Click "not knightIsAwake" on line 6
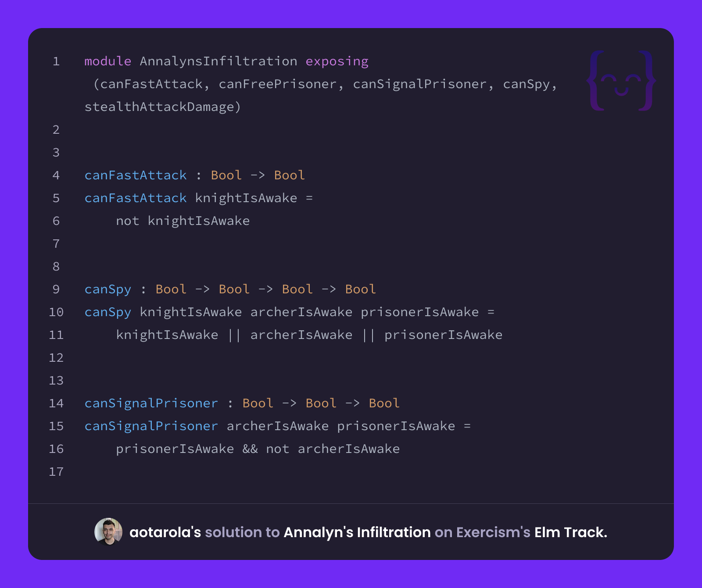 pyautogui.click(x=183, y=221)
